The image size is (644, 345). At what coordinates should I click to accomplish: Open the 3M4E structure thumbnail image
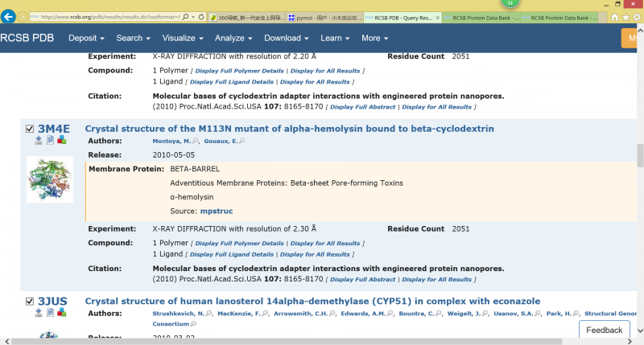click(50, 179)
